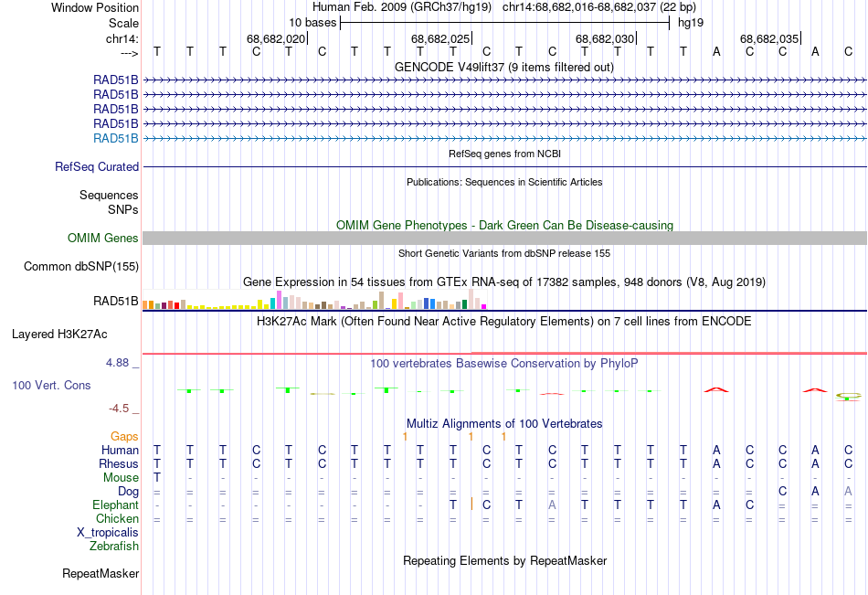Image resolution: width=868 pixels, height=595 pixels.
Task: Open '100 vertebrates Basewise Conservation by PhyloP' title
Action: [504, 364]
